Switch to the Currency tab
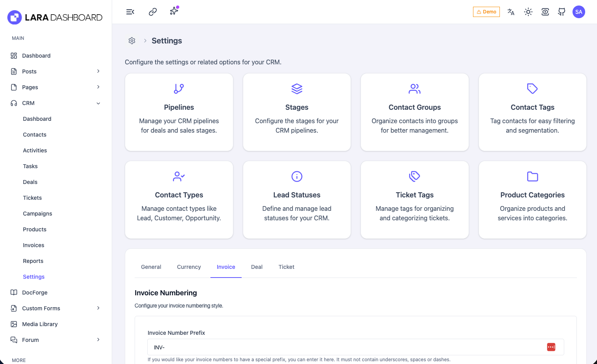This screenshot has width=597, height=364. coord(189,267)
